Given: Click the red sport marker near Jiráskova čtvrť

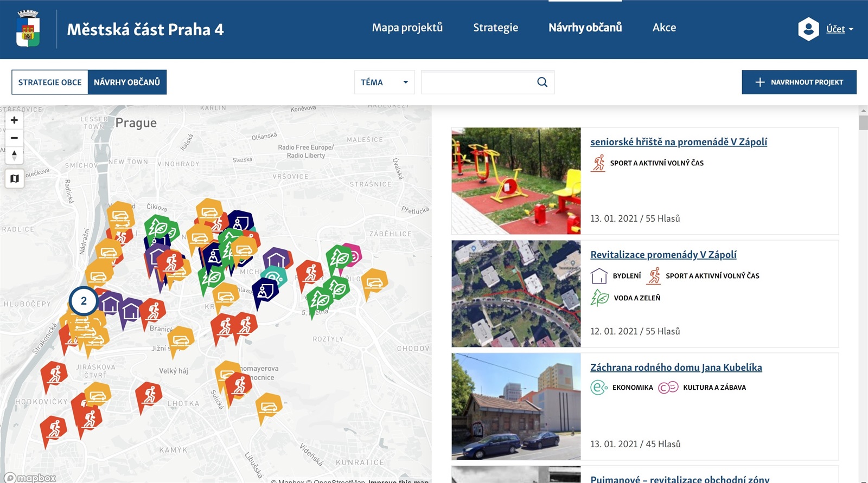Looking at the screenshot, I should (54, 374).
